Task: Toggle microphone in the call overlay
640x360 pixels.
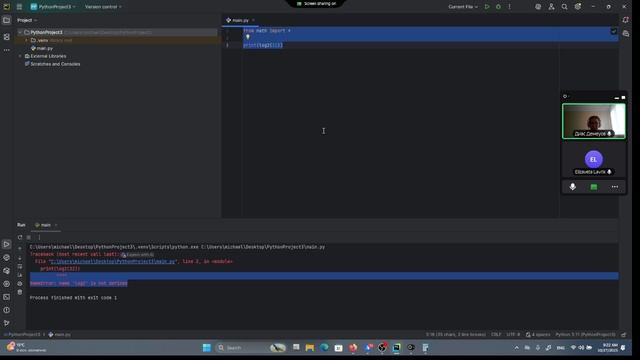Action: point(573,187)
